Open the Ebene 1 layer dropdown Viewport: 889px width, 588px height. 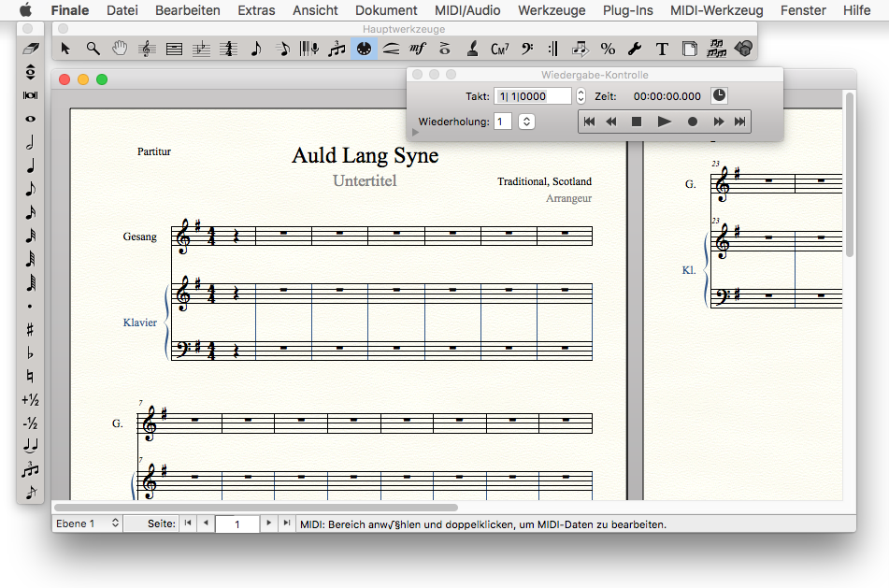click(87, 523)
